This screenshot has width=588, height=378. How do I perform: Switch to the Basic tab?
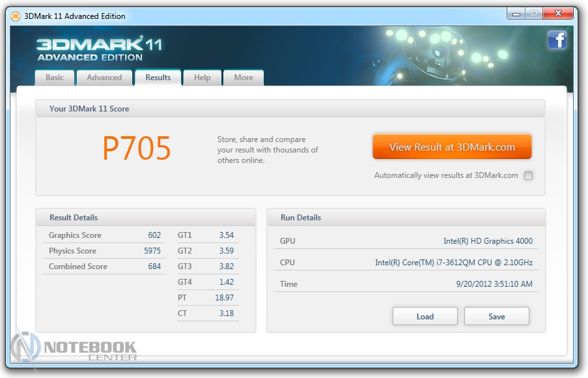pos(55,78)
